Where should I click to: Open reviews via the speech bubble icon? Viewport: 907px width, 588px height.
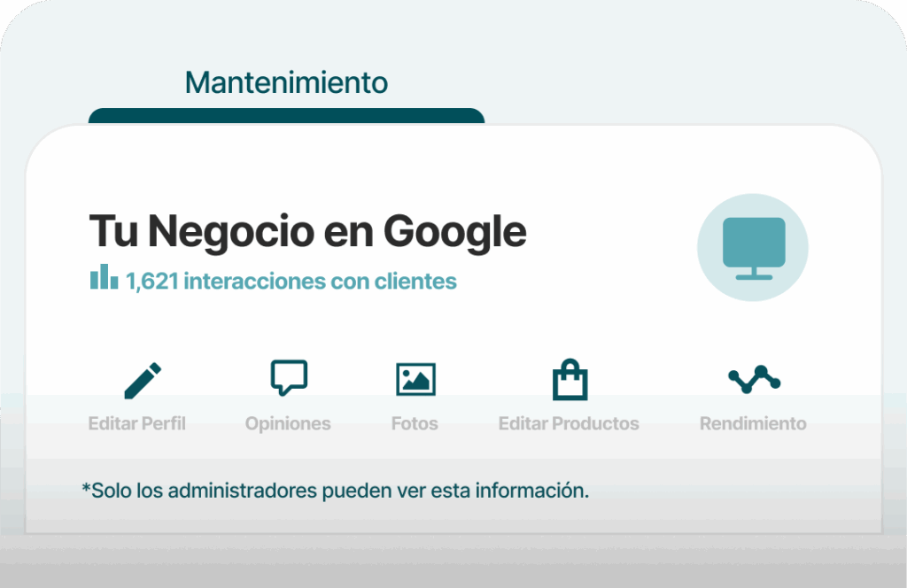[289, 378]
